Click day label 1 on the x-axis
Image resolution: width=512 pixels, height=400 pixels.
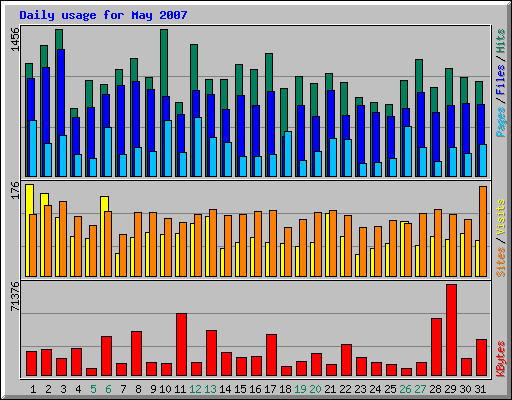click(x=33, y=389)
